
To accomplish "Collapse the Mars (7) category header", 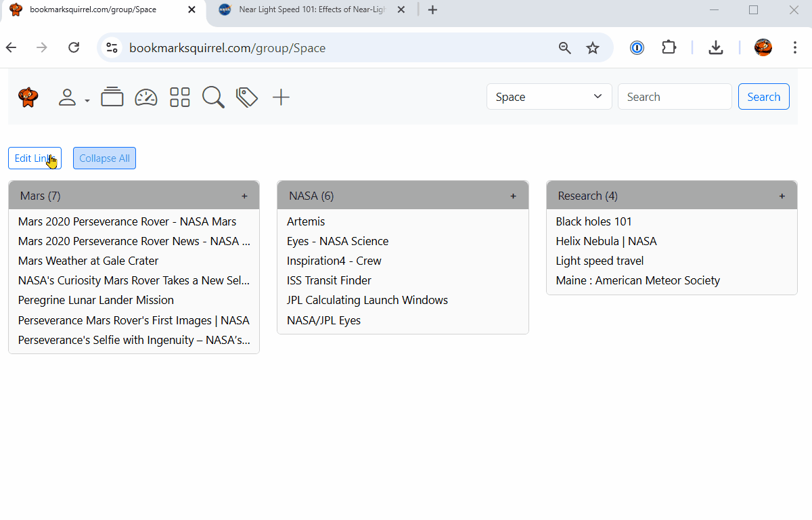I will (x=134, y=196).
